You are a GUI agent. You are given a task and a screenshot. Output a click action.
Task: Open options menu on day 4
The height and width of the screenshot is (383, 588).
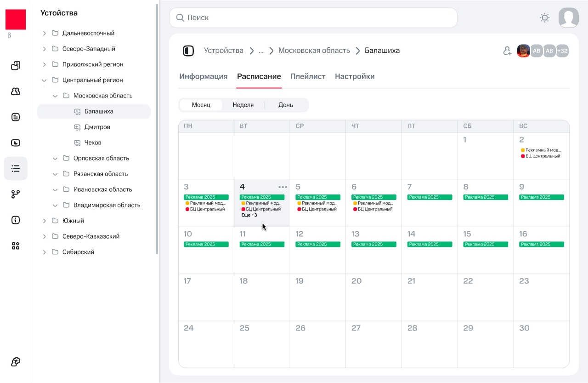pyautogui.click(x=283, y=187)
